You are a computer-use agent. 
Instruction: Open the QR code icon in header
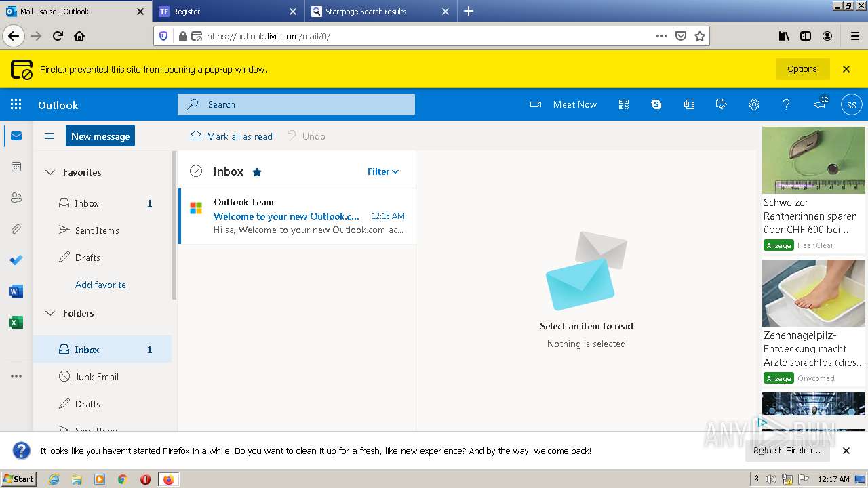pos(624,104)
